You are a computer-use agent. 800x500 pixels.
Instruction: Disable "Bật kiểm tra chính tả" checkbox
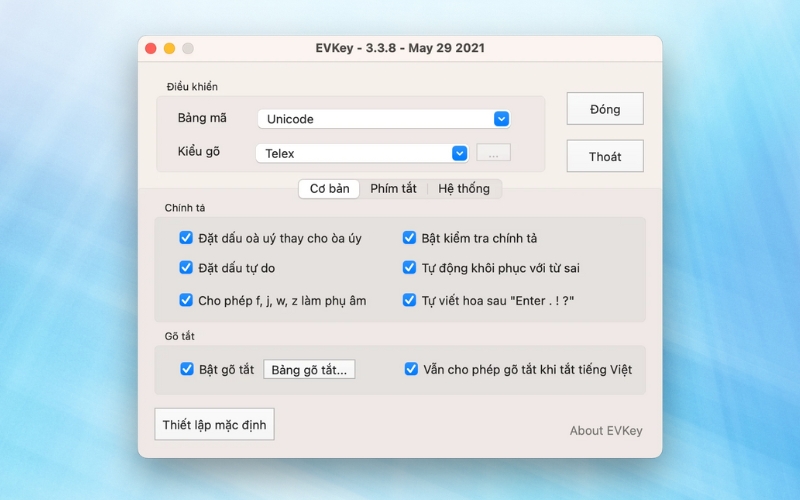point(409,238)
